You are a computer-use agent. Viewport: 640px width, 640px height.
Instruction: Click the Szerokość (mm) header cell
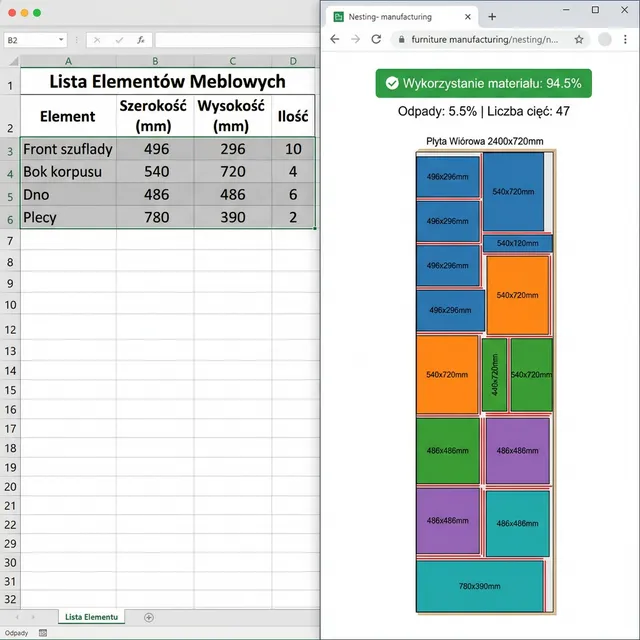pyautogui.click(x=155, y=116)
